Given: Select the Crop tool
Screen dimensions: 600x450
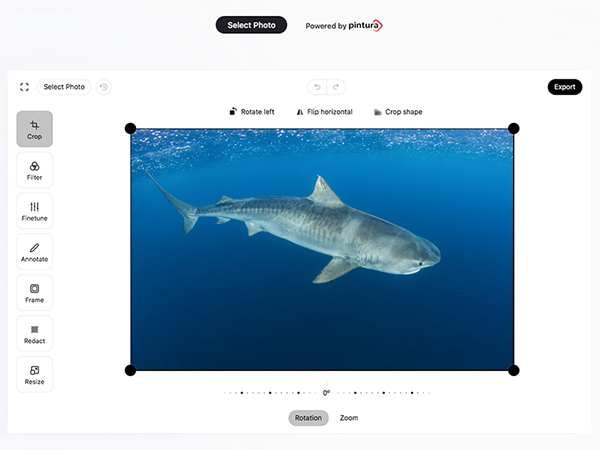Looking at the screenshot, I should [x=34, y=129].
